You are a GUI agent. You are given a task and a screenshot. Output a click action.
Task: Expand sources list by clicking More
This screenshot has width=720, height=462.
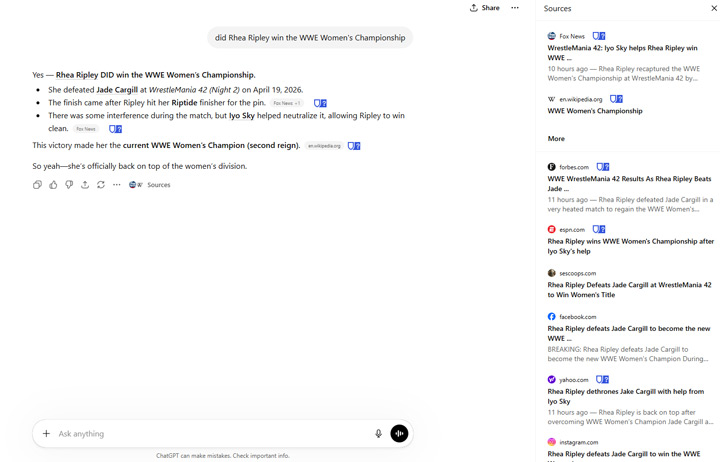coord(556,139)
